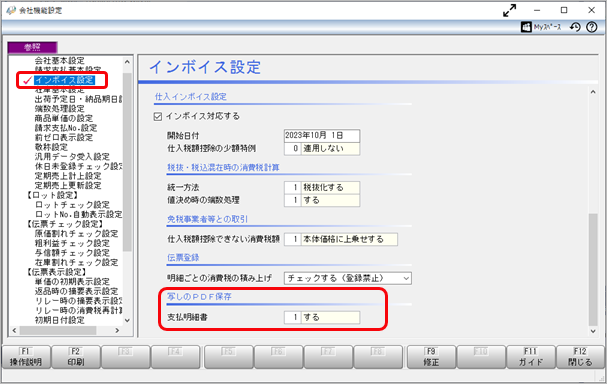Click tree panel scroll up arrow
The height and width of the screenshot is (384, 607).
(x=127, y=62)
